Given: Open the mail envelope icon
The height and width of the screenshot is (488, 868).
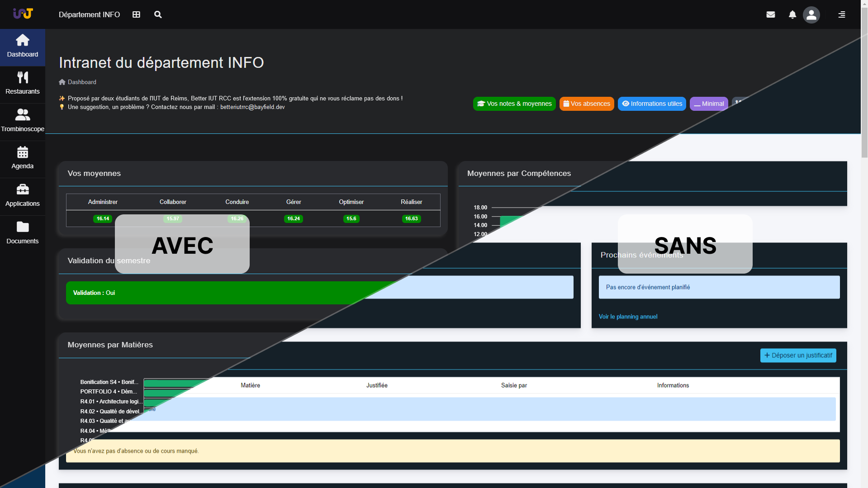Looking at the screenshot, I should point(771,14).
